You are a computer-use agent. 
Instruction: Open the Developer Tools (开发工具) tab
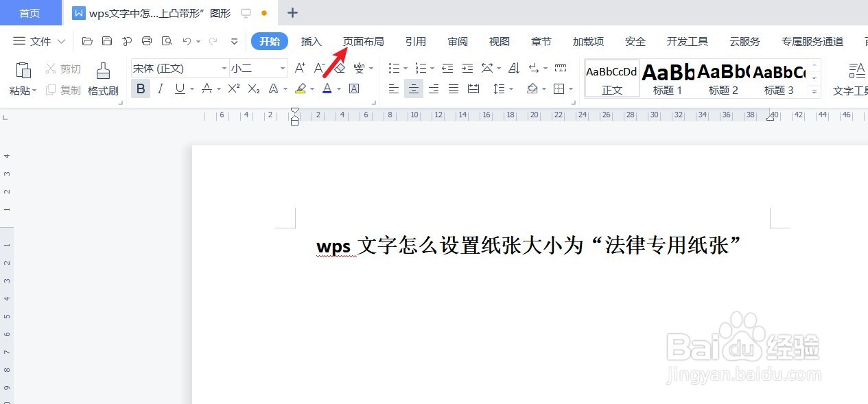[688, 41]
